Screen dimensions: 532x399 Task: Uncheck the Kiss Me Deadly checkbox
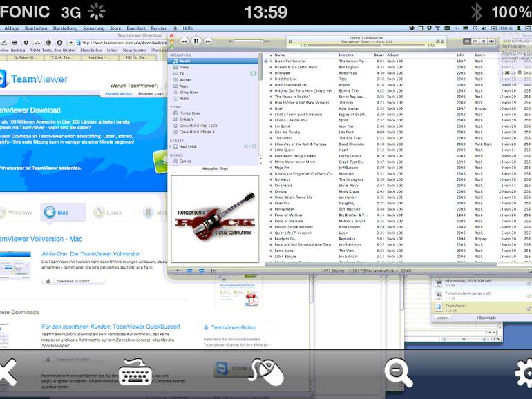271,133
